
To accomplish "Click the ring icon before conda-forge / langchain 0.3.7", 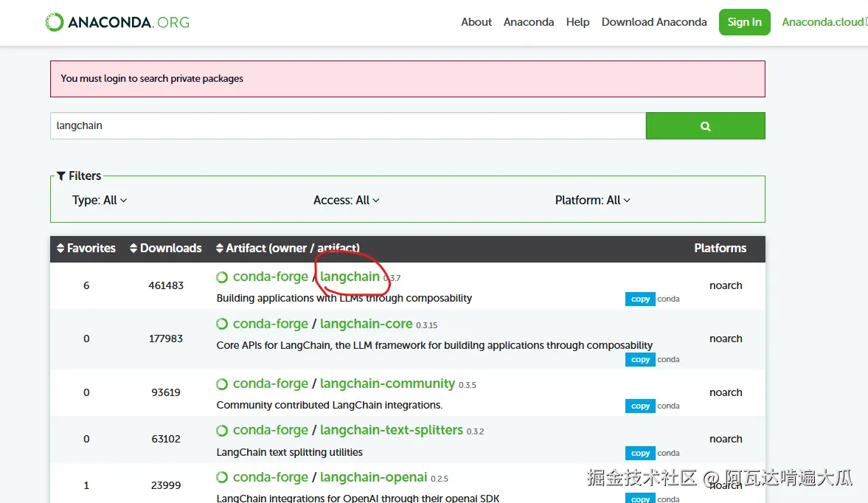I will point(222,277).
